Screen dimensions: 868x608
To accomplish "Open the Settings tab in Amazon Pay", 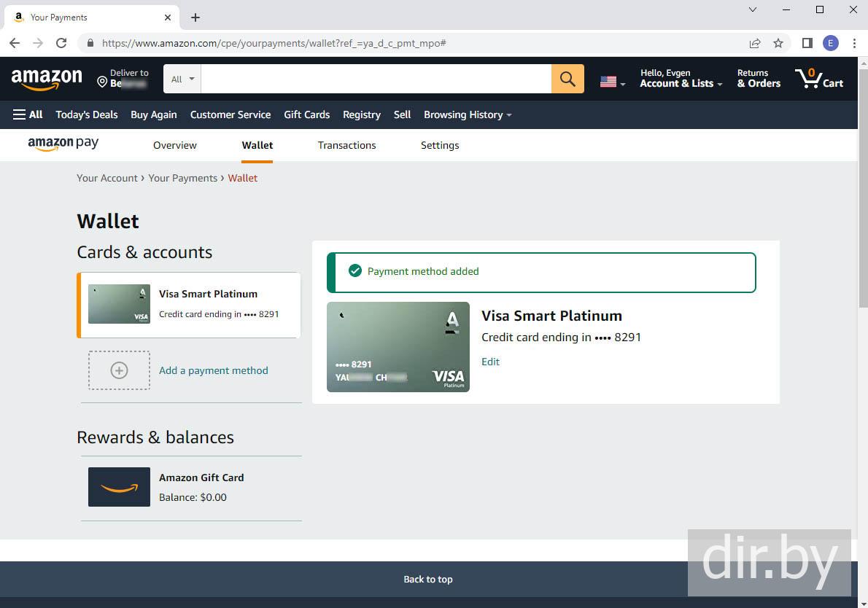I will 440,145.
